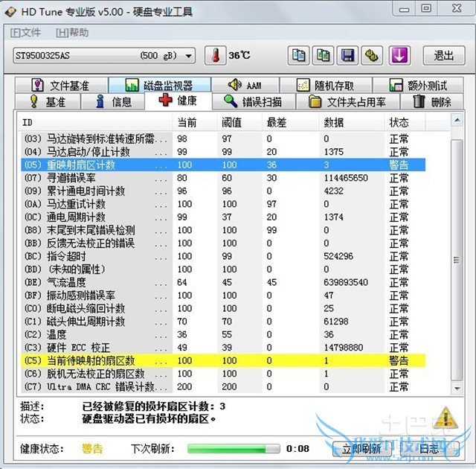
Task: Click the 数据 column header
Action: click(x=352, y=122)
